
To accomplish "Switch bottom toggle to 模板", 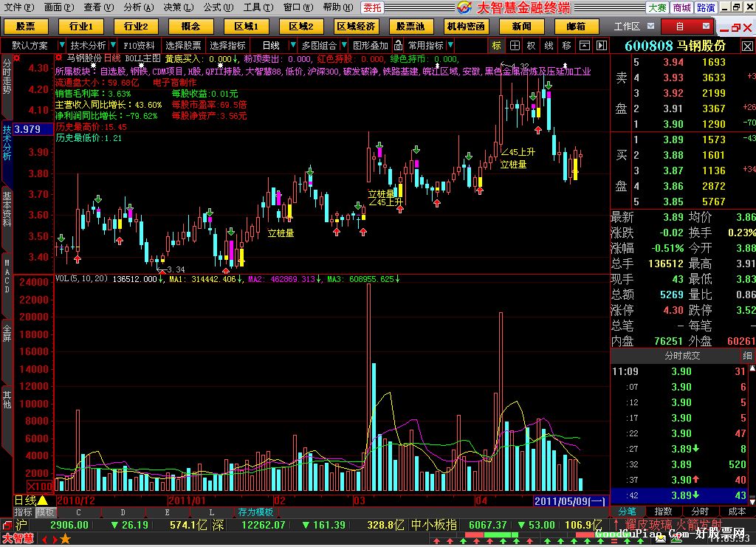I will click(46, 512).
